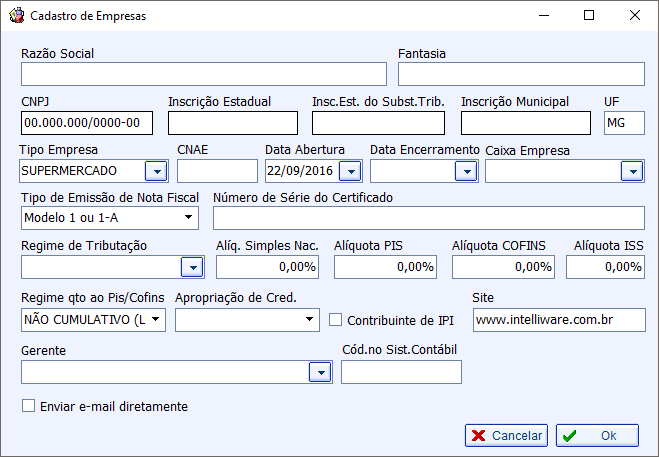The width and height of the screenshot is (659, 457).
Task: Expand the Data Encerramento date picker
Action: tap(466, 171)
